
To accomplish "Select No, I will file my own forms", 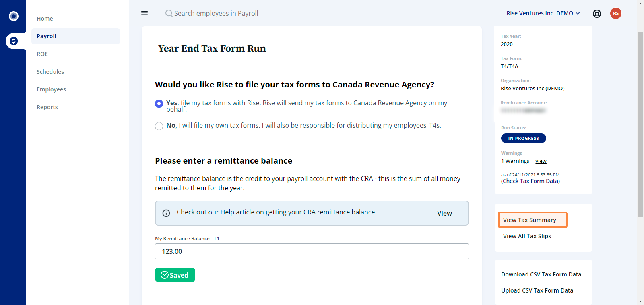I will click(x=159, y=126).
